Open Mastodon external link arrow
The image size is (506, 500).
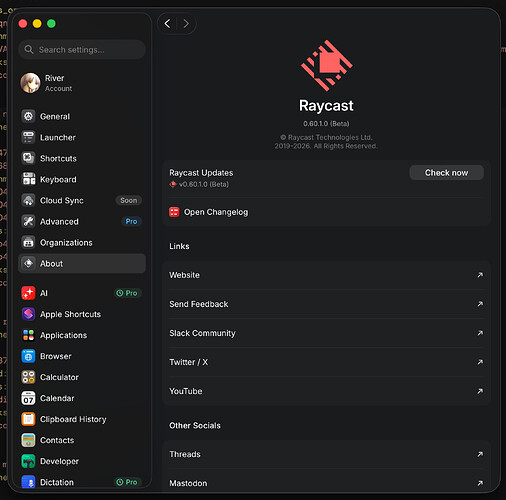coord(480,483)
